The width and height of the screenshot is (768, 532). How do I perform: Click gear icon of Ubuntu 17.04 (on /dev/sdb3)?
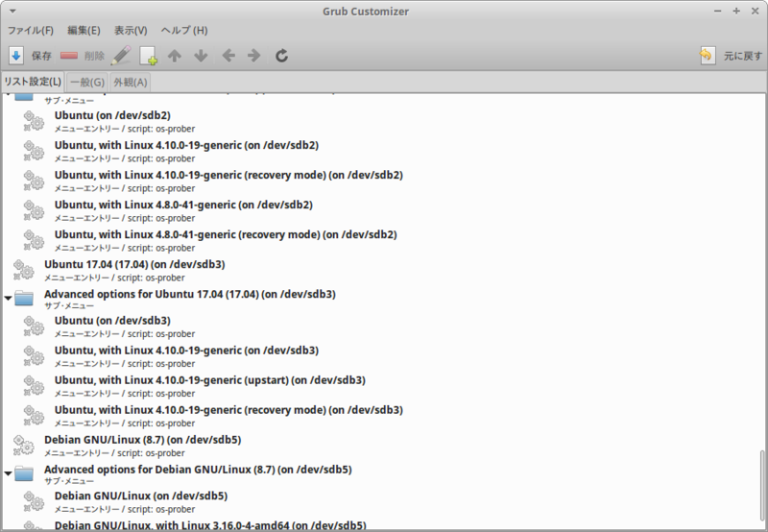(23, 270)
